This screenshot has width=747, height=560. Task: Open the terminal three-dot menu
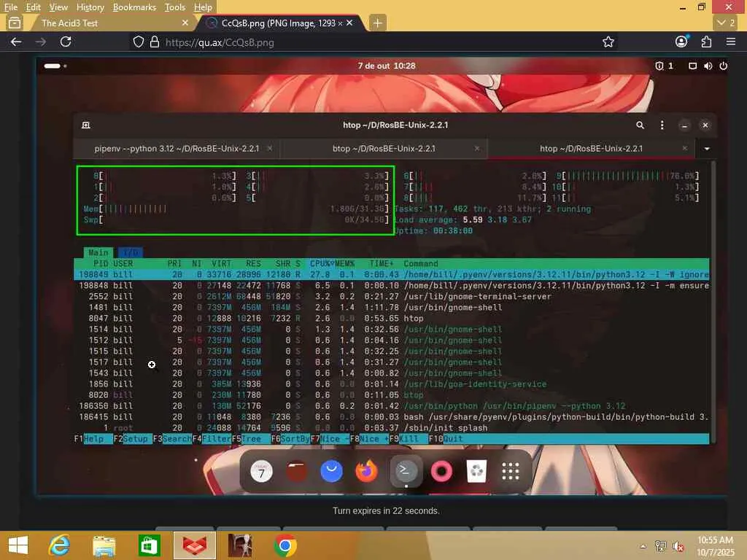point(662,125)
